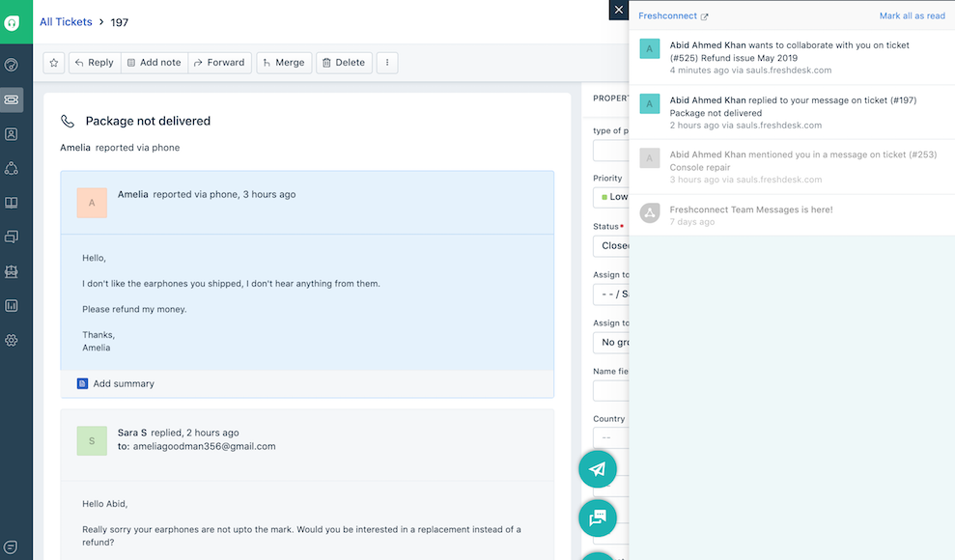
Task: Click Sara S name in reply header
Action: 132,433
